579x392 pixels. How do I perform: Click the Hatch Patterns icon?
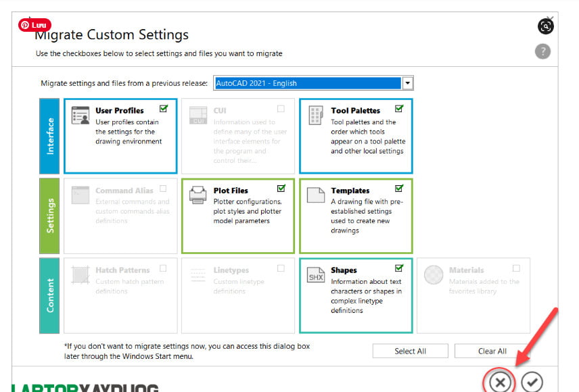pyautogui.click(x=80, y=275)
